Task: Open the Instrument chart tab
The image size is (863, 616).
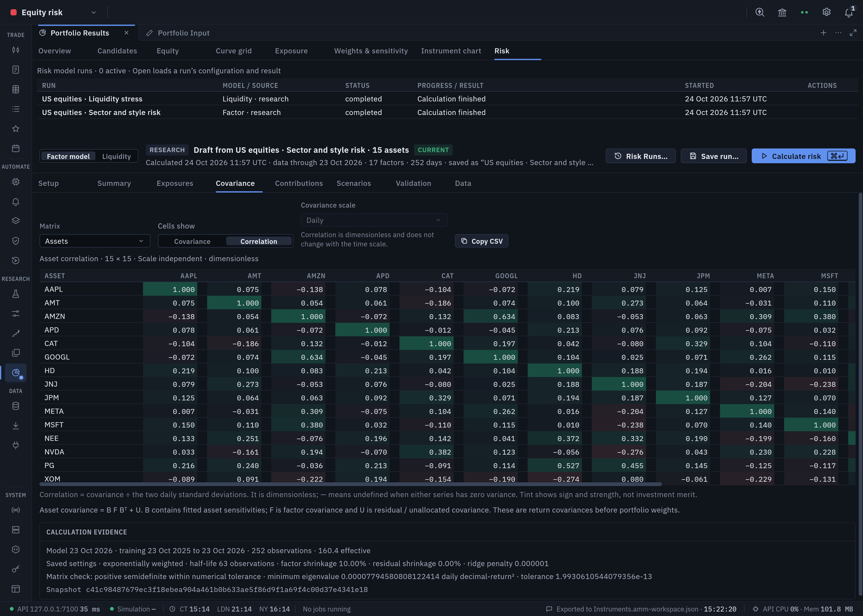Action: (x=451, y=51)
